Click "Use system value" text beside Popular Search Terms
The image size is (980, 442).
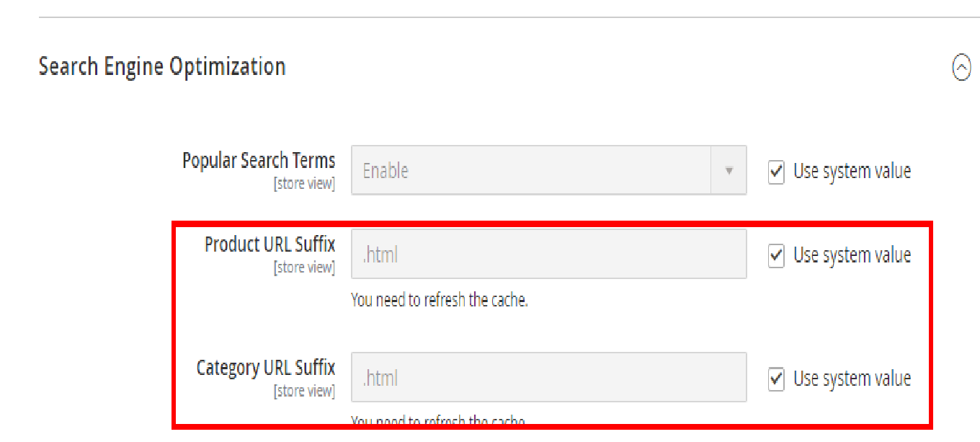coord(852,172)
